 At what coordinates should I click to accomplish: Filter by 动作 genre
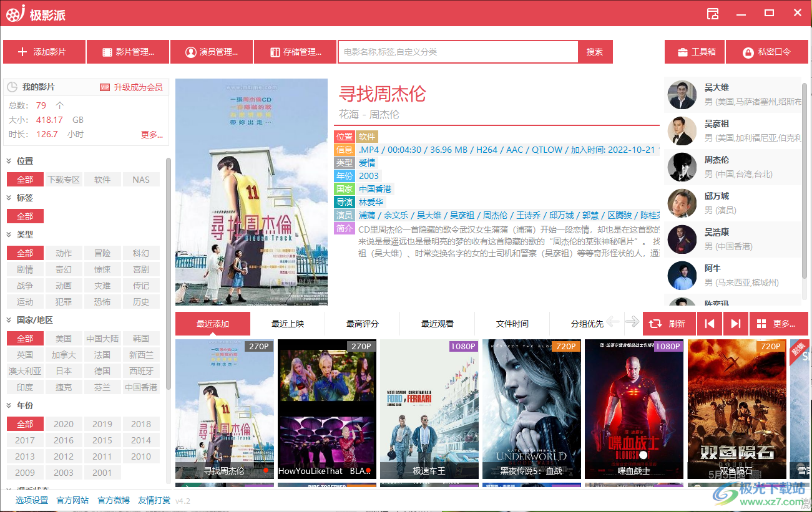[x=64, y=253]
